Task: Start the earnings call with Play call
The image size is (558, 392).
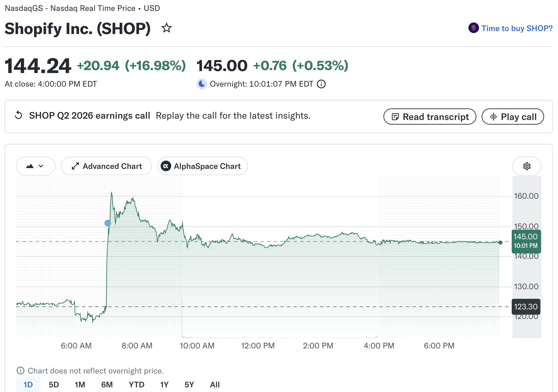Action: [x=513, y=117]
